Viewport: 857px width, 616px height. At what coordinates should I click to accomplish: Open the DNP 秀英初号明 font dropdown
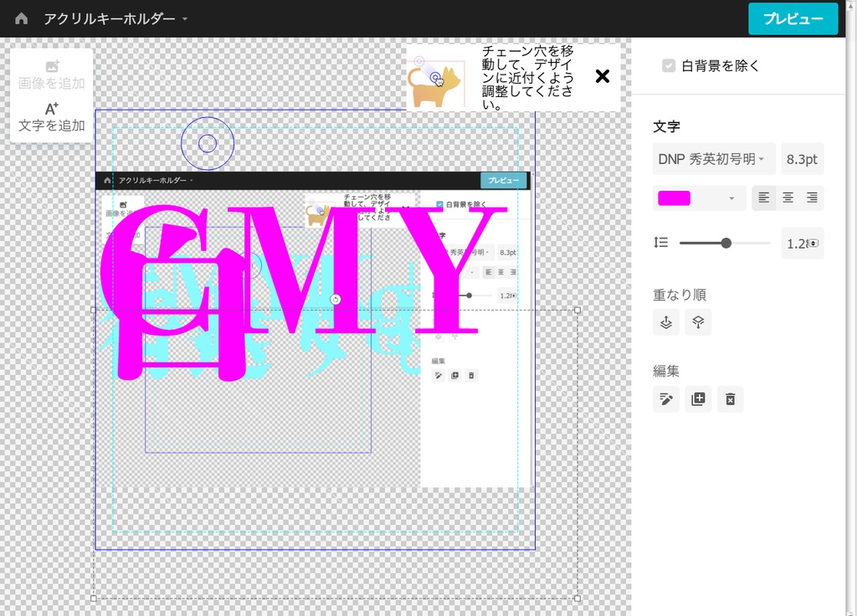pos(714,159)
